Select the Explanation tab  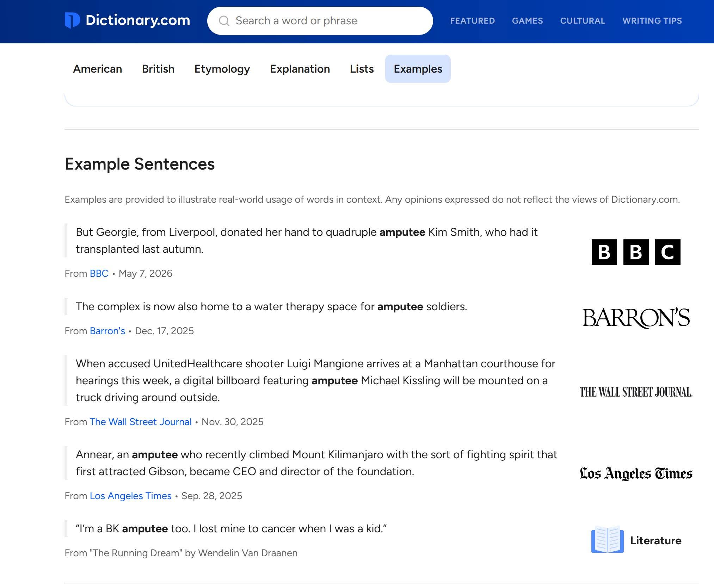click(300, 69)
